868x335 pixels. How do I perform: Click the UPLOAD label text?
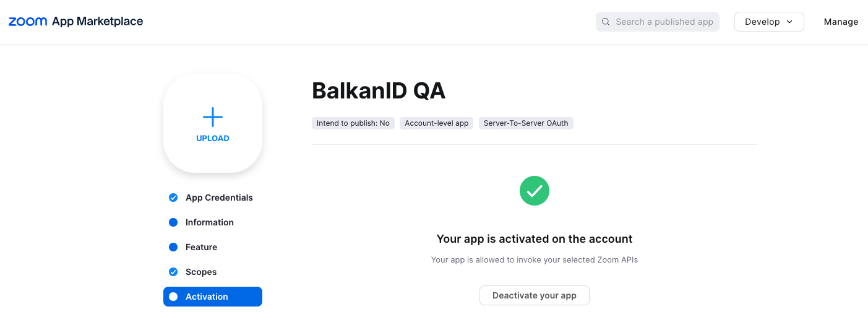pyautogui.click(x=213, y=138)
